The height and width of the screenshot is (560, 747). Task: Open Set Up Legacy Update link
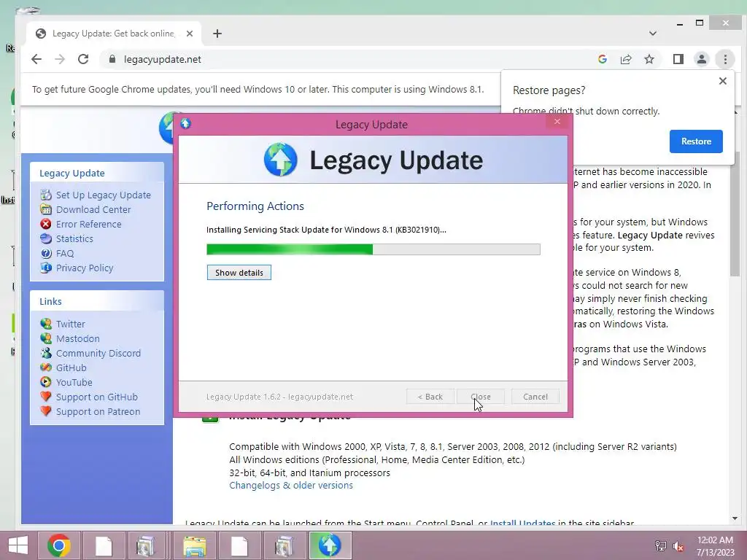(x=104, y=195)
